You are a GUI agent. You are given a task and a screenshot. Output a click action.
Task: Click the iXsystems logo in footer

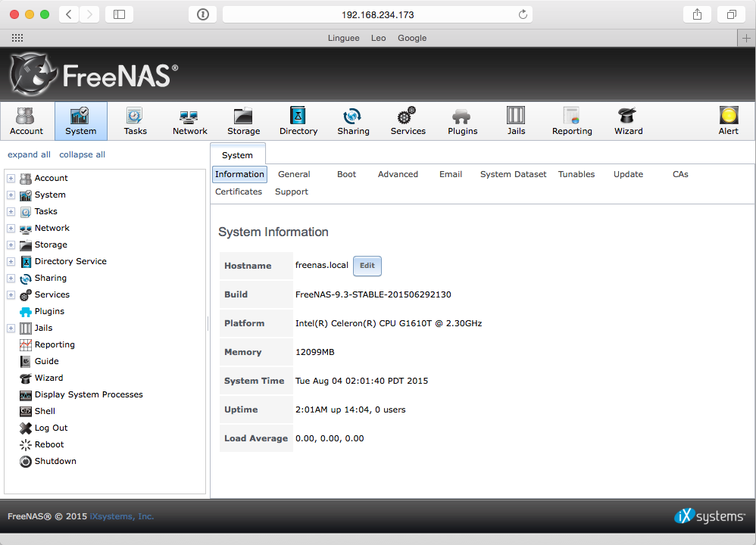click(709, 515)
